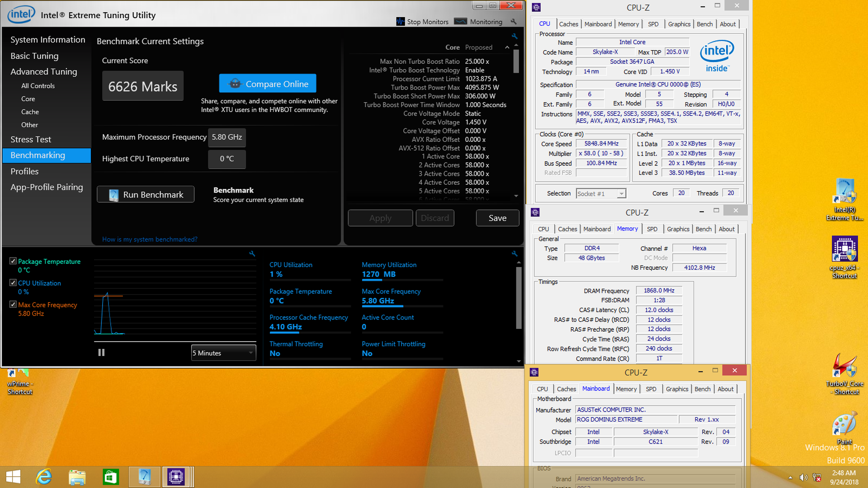Click the down arrow of monitor panel scrollbar
The height and width of the screenshot is (488, 868).
tap(519, 361)
